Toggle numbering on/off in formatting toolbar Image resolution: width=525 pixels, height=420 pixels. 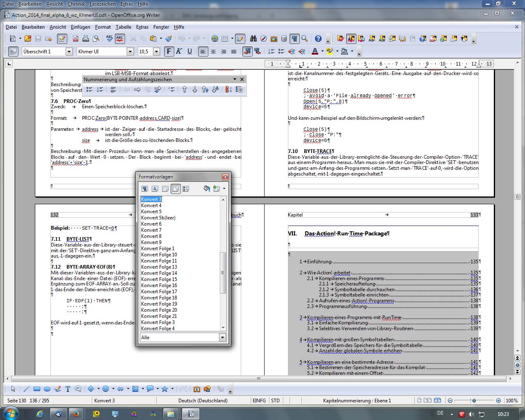[271, 51]
